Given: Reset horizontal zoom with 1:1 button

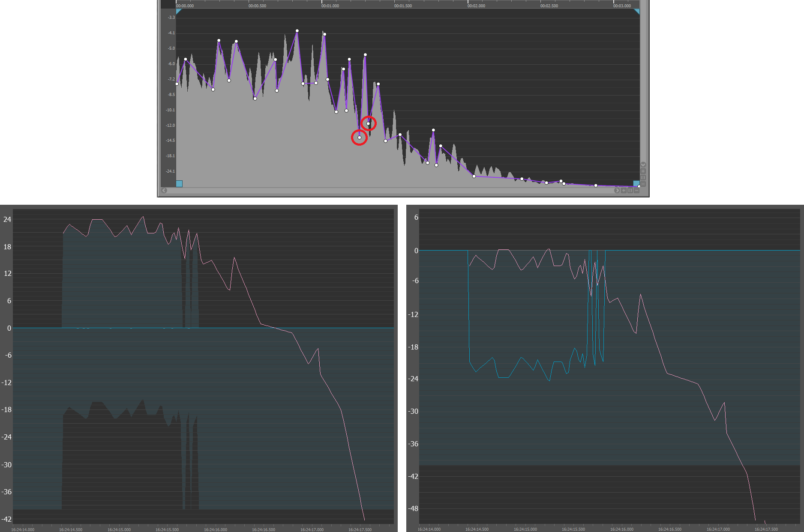Looking at the screenshot, I should pyautogui.click(x=630, y=191).
